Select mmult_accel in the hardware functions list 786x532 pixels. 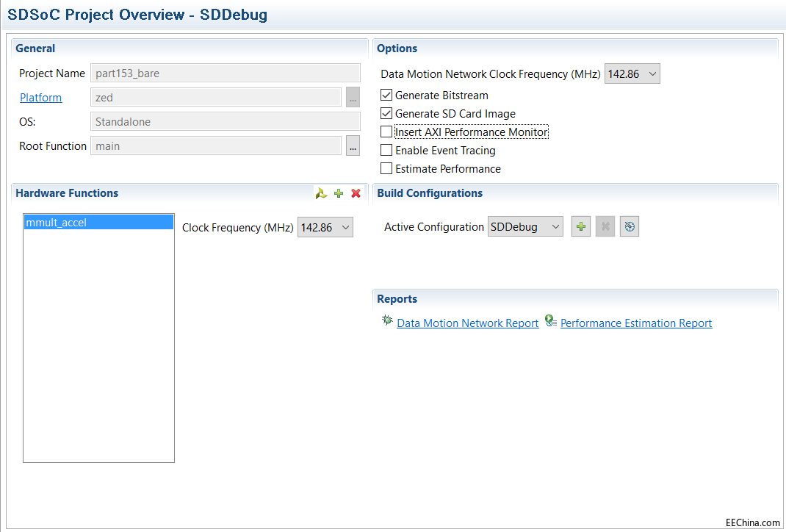tap(98, 223)
